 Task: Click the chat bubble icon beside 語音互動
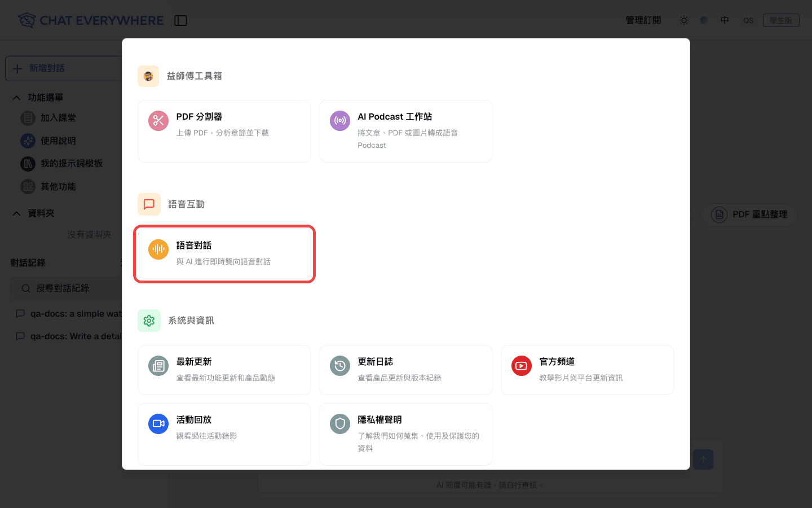click(x=149, y=204)
